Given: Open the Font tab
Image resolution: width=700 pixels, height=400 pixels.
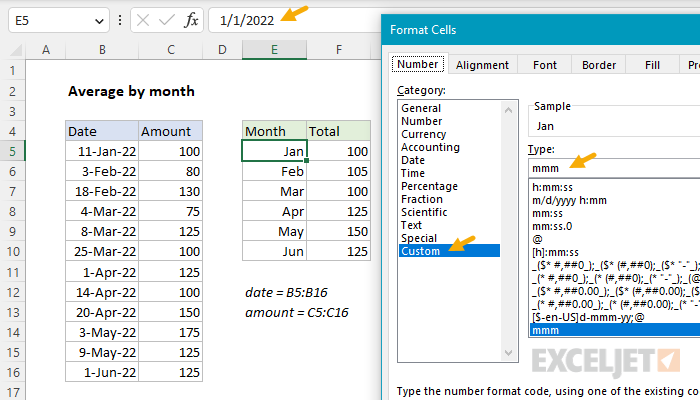Looking at the screenshot, I should tap(545, 65).
